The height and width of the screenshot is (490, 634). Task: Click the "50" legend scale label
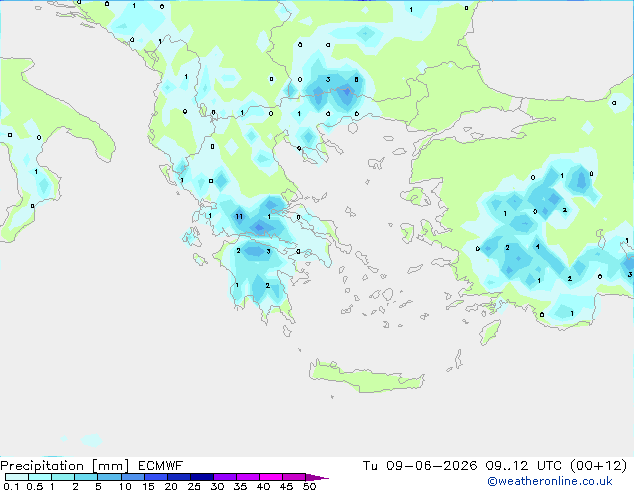pyautogui.click(x=310, y=486)
